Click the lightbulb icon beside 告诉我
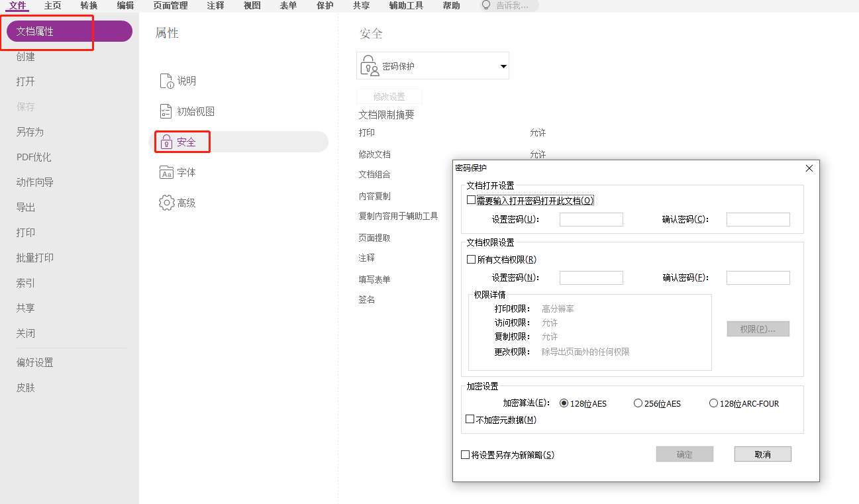 (487, 5)
